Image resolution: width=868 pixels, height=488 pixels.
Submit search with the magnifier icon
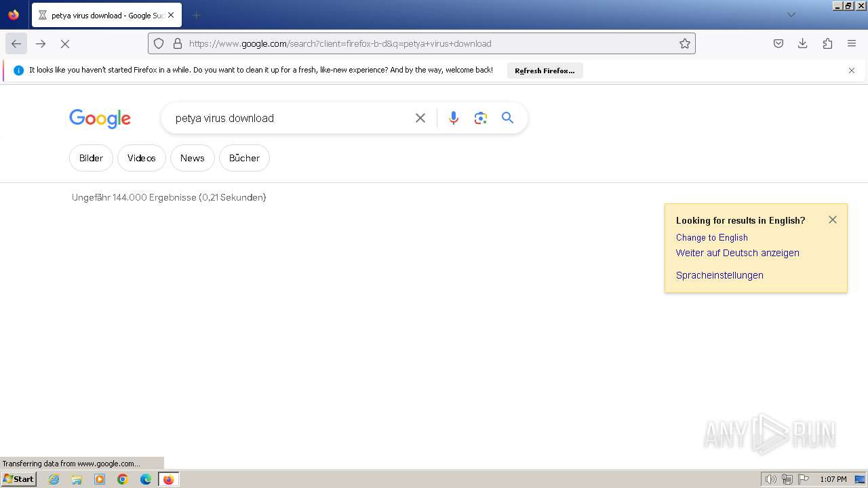pyautogui.click(x=508, y=118)
